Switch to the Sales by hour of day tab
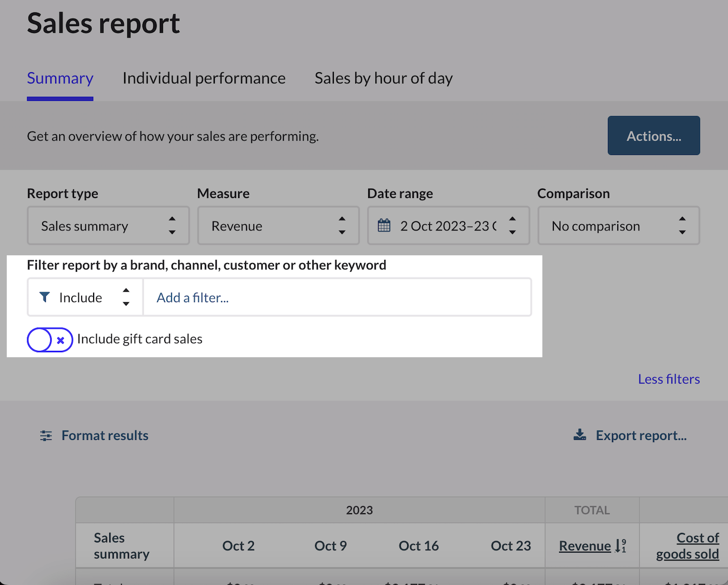The height and width of the screenshot is (585, 728). click(383, 78)
